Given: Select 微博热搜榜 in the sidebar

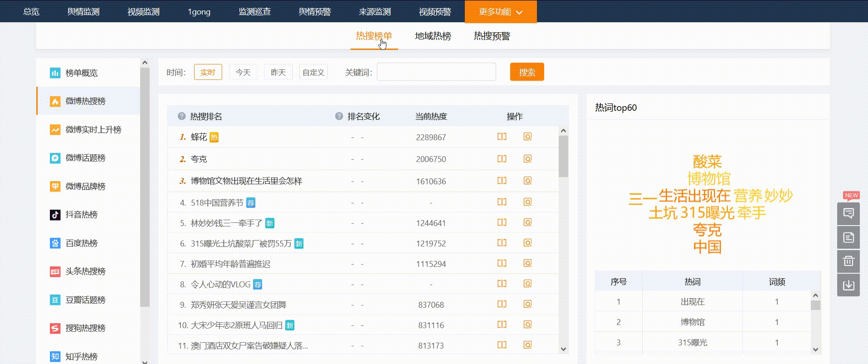Looking at the screenshot, I should click(85, 101).
